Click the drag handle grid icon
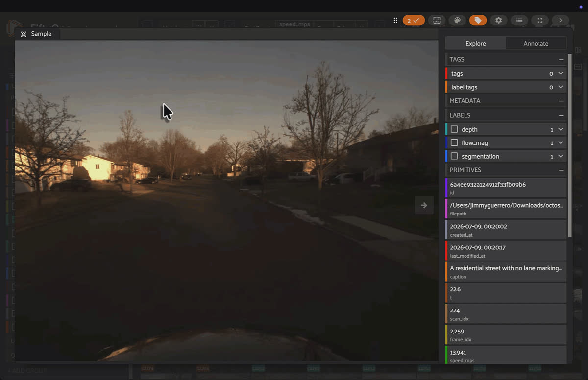Viewport: 588px width, 380px height. [x=395, y=20]
